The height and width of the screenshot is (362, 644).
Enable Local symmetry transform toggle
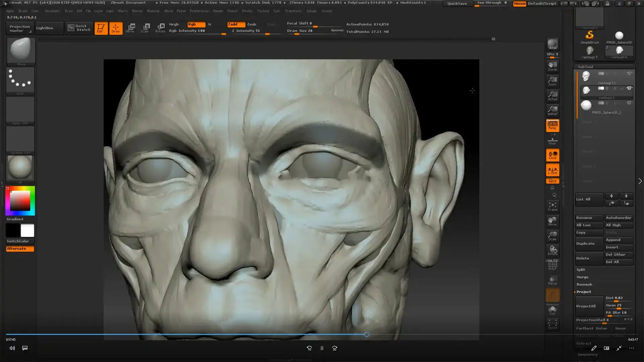[552, 155]
